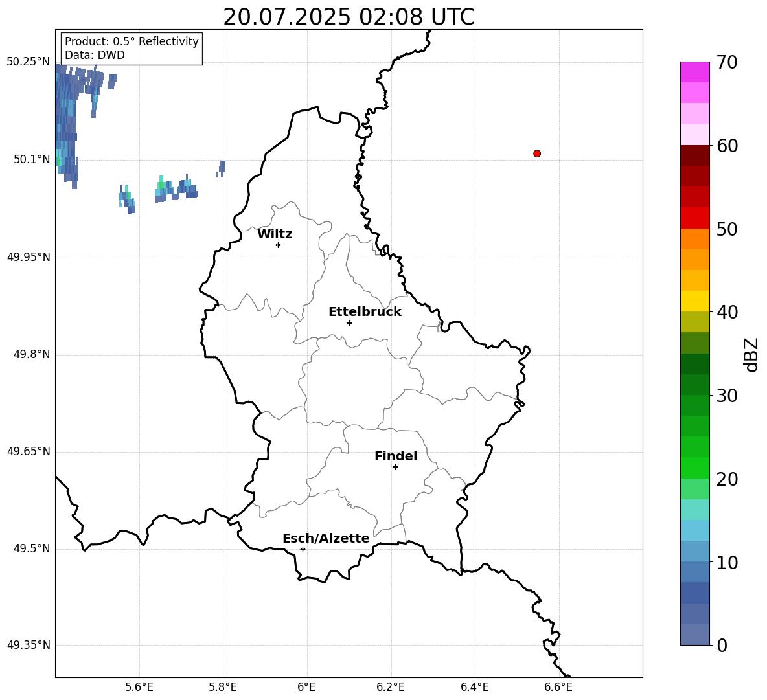767x700 pixels.
Task: Click the Esch/Alzette station cross marker
Action: pyautogui.click(x=303, y=549)
